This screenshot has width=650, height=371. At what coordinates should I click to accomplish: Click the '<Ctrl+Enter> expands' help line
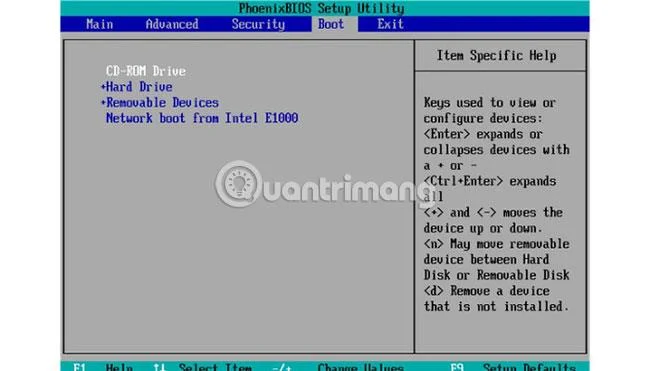[490, 181]
